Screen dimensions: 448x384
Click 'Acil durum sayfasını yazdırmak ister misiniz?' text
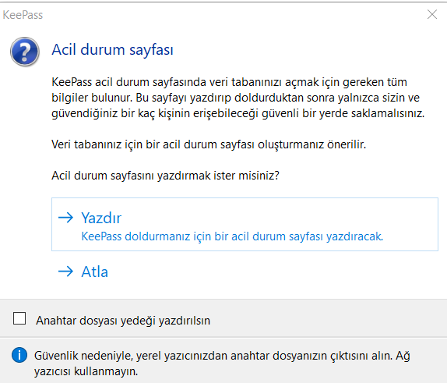point(165,175)
